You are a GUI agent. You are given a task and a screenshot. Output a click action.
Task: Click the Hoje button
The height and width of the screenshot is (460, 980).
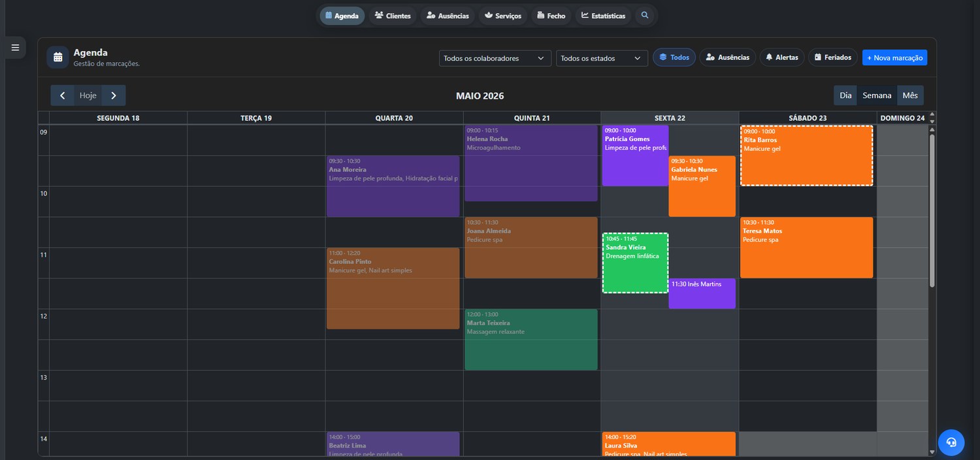88,95
